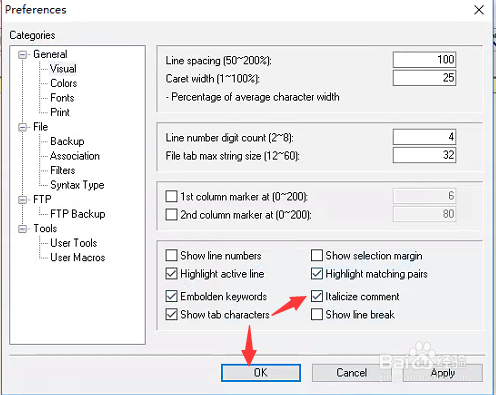Click the disabled 1st column marker value field
The image size is (496, 395).
tap(424, 196)
